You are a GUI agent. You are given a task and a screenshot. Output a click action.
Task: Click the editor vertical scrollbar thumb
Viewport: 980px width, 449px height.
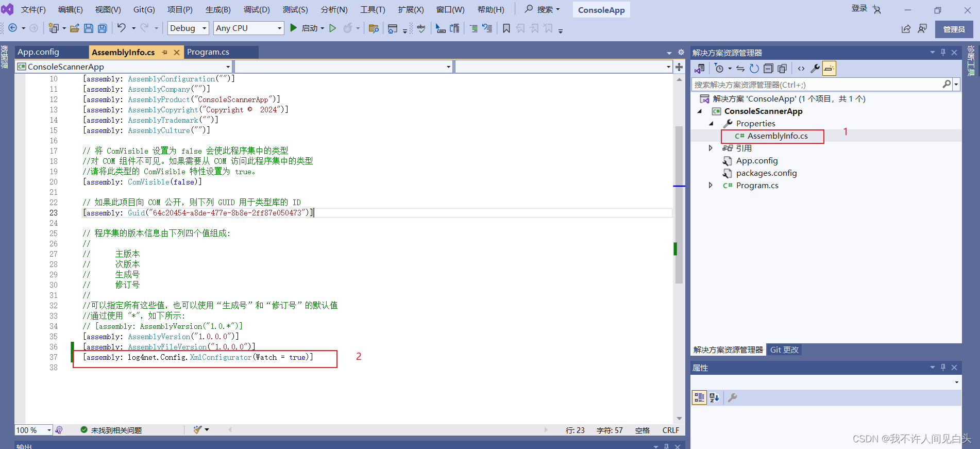coord(679,205)
